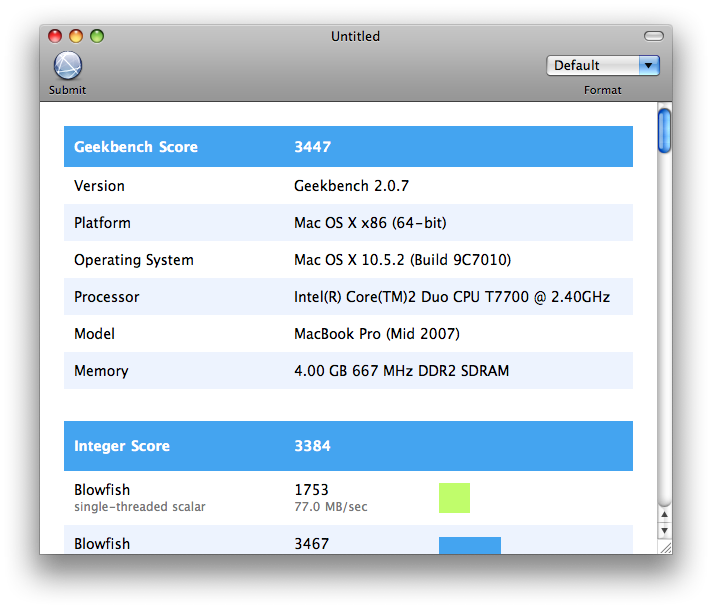712x609 pixels.
Task: Click the Integer Score header
Action: click(122, 446)
